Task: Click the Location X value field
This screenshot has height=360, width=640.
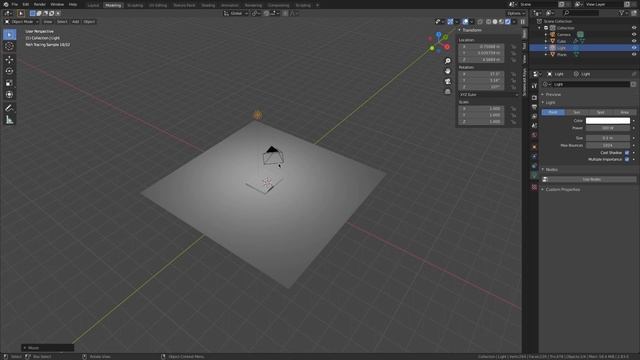Action: (481, 47)
